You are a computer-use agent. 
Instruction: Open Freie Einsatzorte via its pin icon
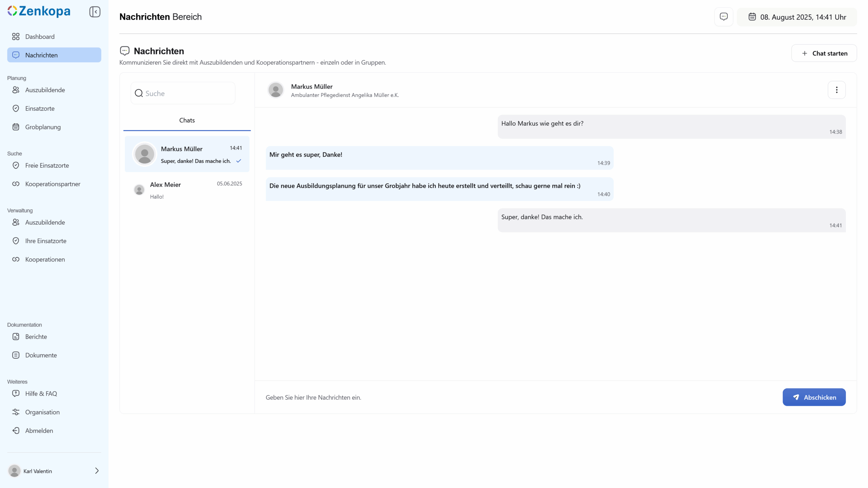tap(16, 165)
